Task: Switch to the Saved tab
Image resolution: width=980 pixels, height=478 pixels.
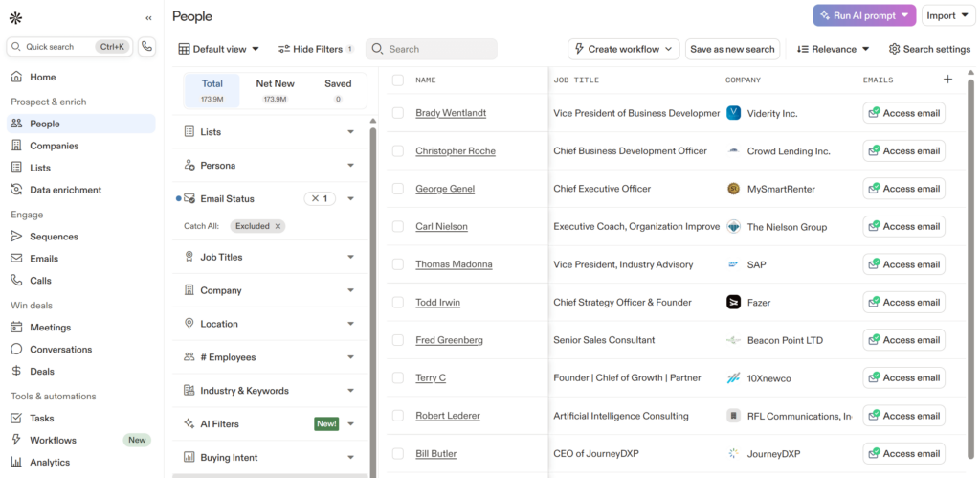Action: coord(338,90)
